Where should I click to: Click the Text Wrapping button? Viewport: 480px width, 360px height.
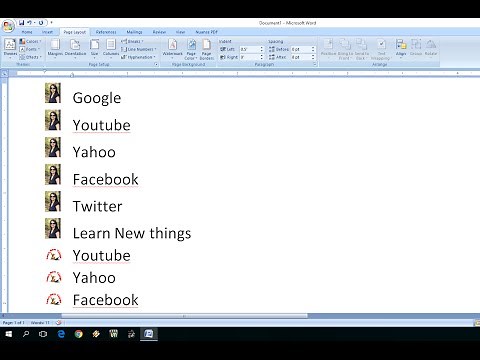point(381,49)
